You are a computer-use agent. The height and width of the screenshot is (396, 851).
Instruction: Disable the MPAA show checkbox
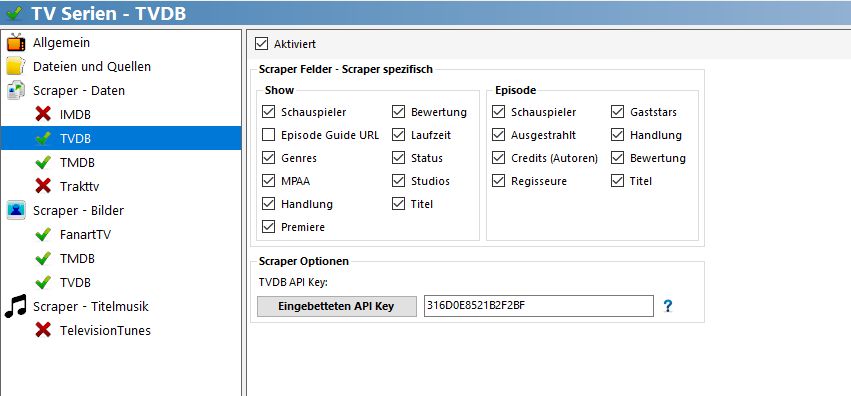pyautogui.click(x=268, y=181)
